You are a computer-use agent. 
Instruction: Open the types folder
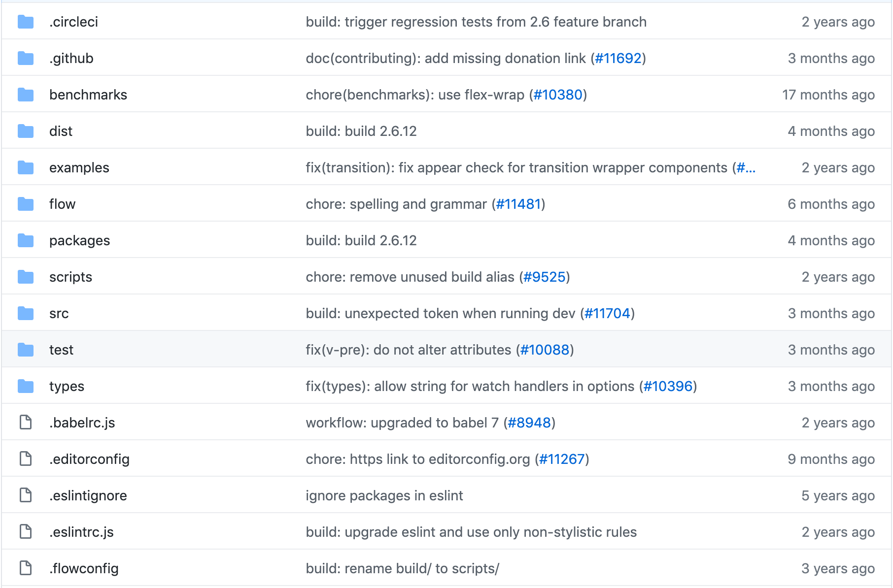coord(67,386)
